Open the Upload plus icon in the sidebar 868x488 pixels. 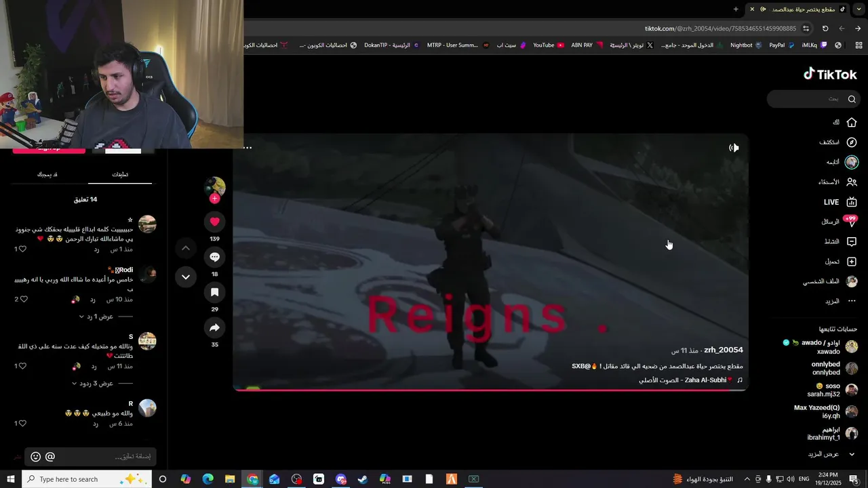pos(852,262)
